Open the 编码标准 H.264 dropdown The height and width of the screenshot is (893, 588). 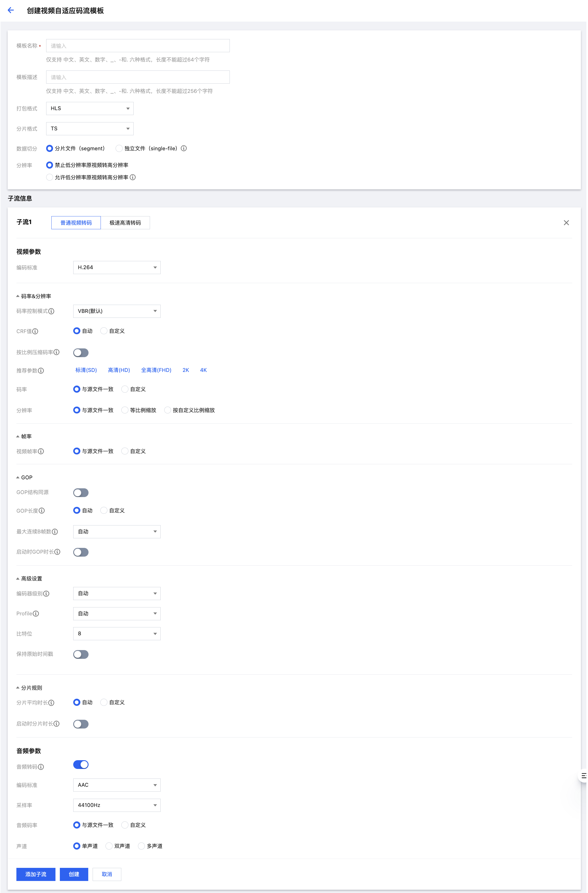coord(117,268)
